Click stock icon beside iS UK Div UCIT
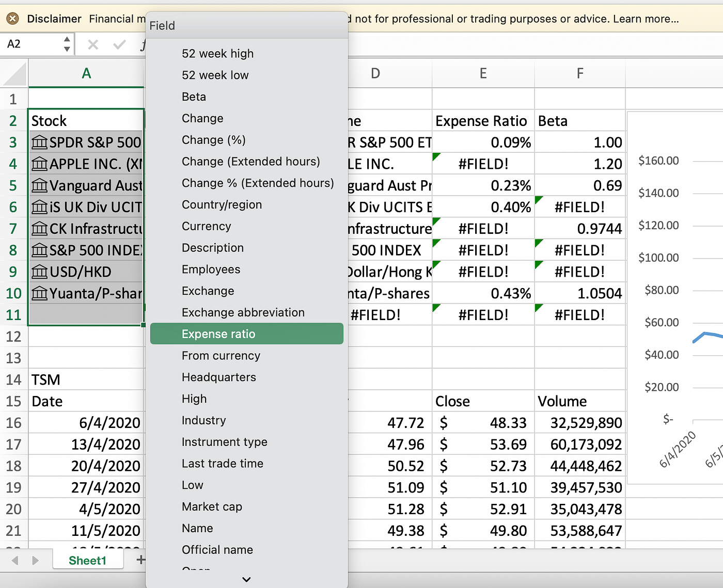The width and height of the screenshot is (723, 588). 40,208
